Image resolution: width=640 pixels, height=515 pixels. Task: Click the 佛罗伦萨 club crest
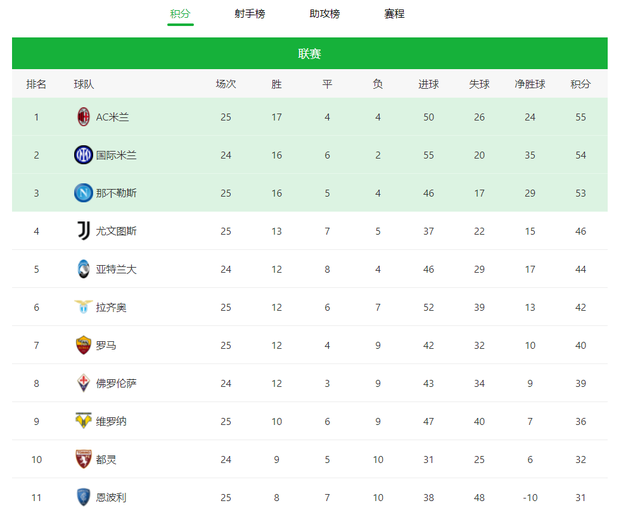(84, 383)
